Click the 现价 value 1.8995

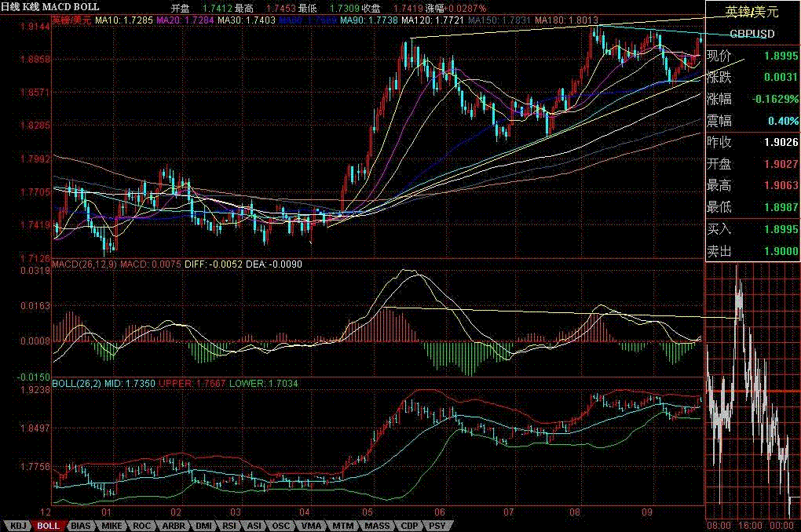(x=781, y=56)
